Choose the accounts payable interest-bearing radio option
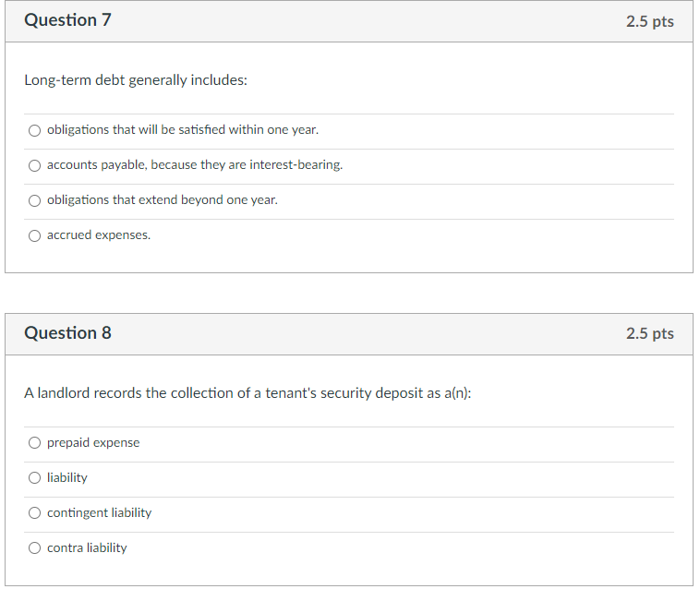The image size is (700, 589). point(34,165)
